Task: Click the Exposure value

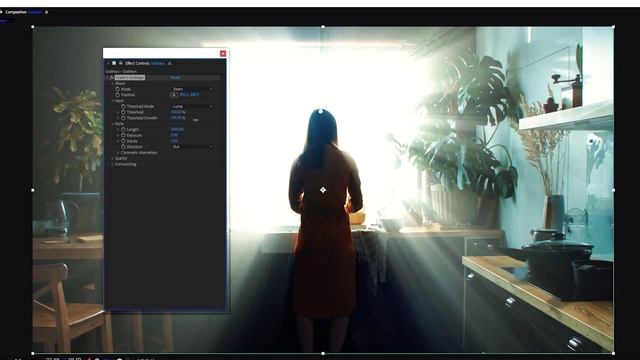Action: click(174, 135)
